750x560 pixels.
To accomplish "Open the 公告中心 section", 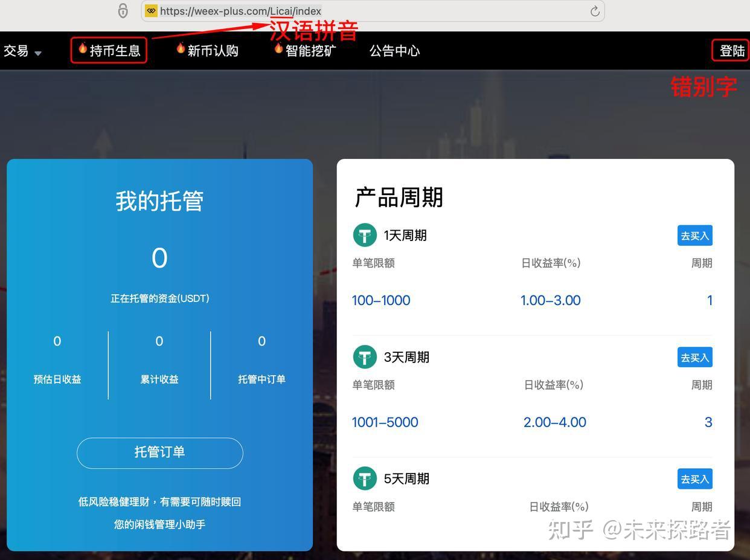I will point(394,51).
